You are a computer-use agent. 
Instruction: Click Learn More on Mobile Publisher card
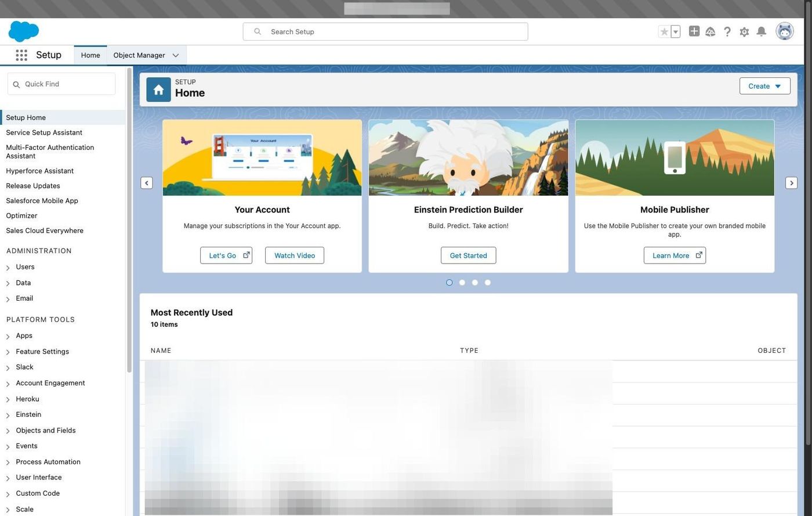point(675,255)
